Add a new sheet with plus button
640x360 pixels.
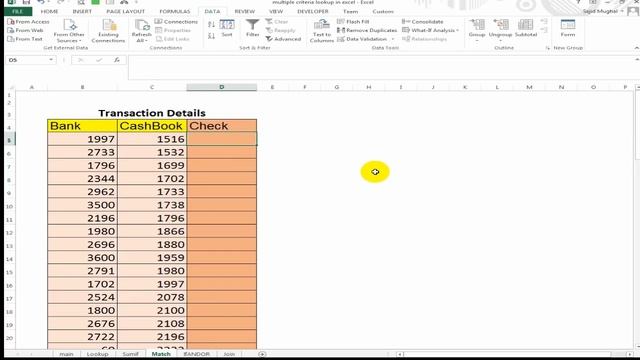[262, 354]
